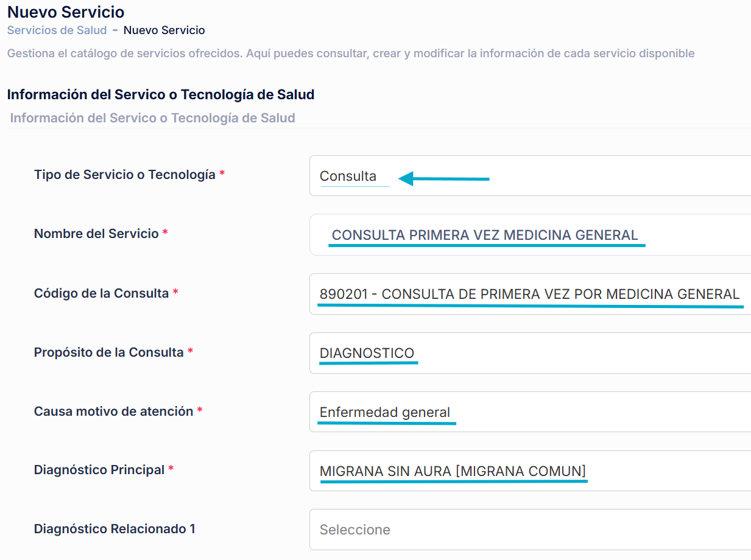Click the gray 'Información del Servico' subheading
The height and width of the screenshot is (560, 751).
coord(152,118)
